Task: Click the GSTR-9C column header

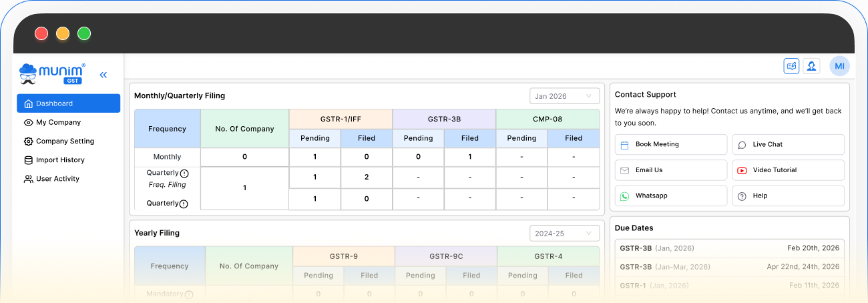Action: pos(446,256)
